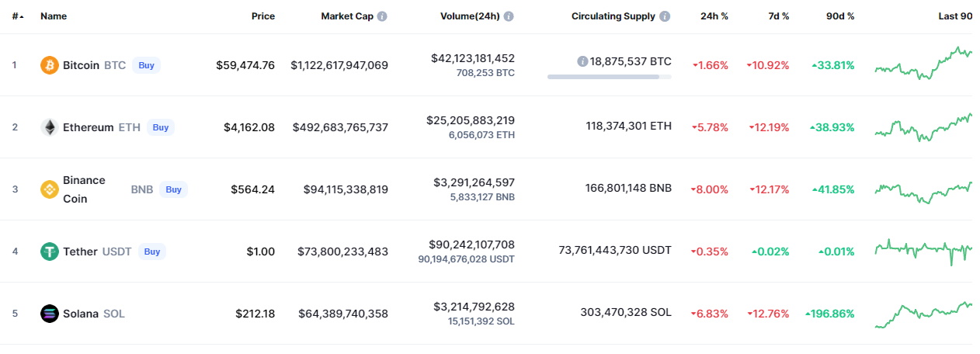Click info icon beside Bitcoin's circulating supply
Image resolution: width=980 pixels, height=354 pixels.
(x=582, y=61)
